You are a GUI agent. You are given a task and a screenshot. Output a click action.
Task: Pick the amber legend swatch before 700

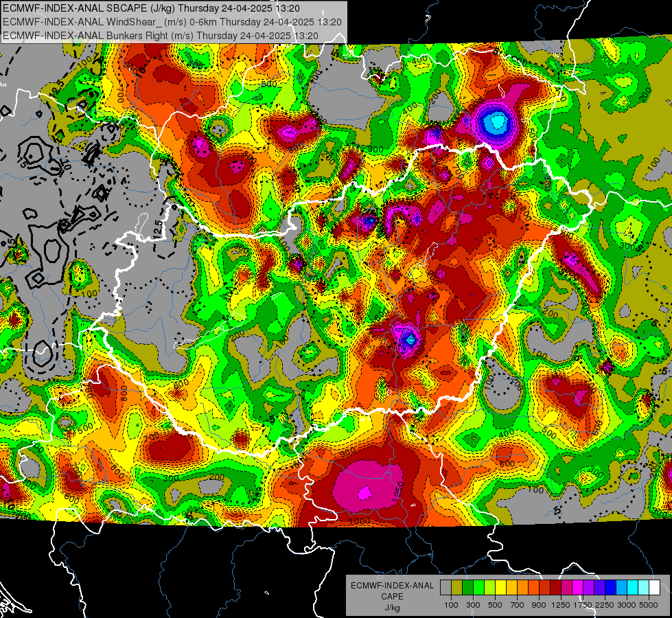[x=511, y=588]
